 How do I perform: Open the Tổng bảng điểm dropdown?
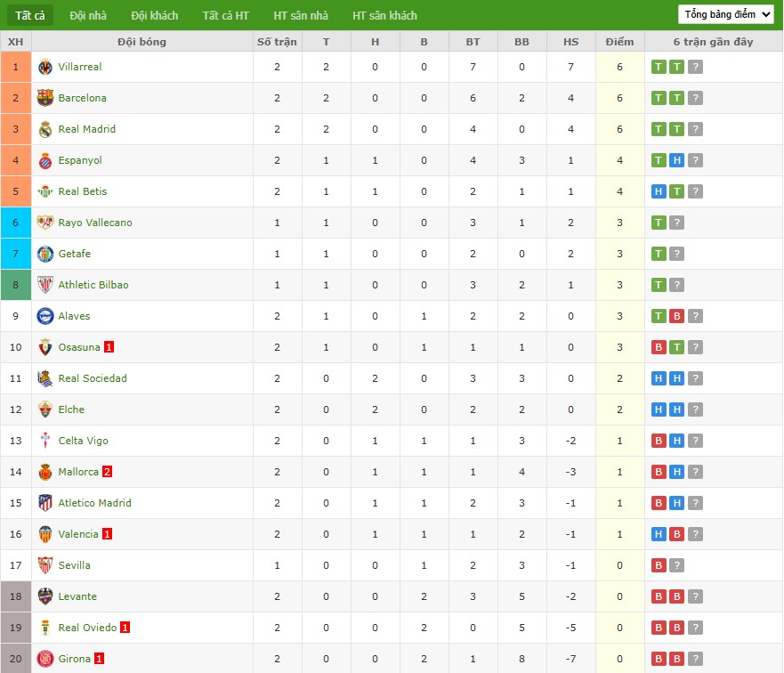(x=725, y=14)
